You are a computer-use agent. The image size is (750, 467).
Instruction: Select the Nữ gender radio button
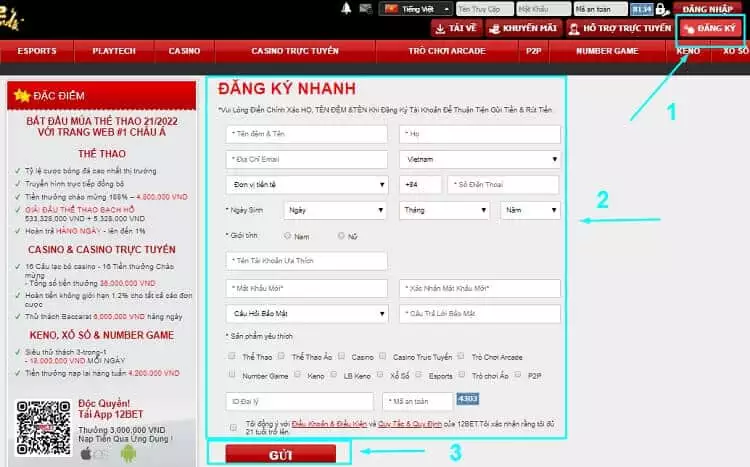tap(341, 235)
